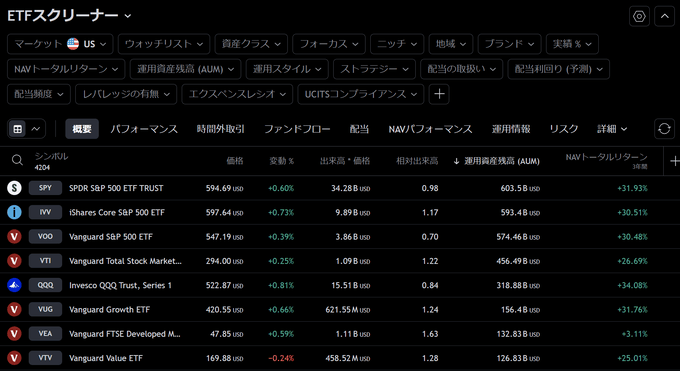This screenshot has height=371, width=680.
Task: Switch to the NAVパフォーマンス tab
Action: pyautogui.click(x=430, y=129)
